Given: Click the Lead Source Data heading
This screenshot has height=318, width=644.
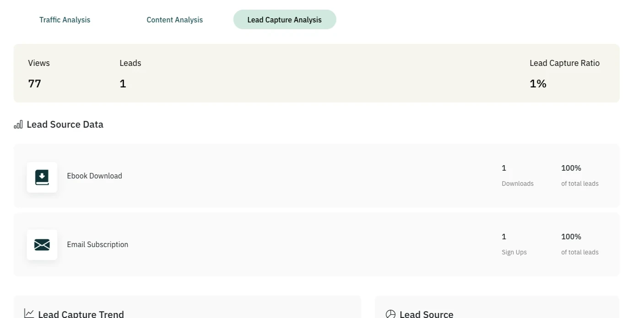Looking at the screenshot, I should (64, 124).
